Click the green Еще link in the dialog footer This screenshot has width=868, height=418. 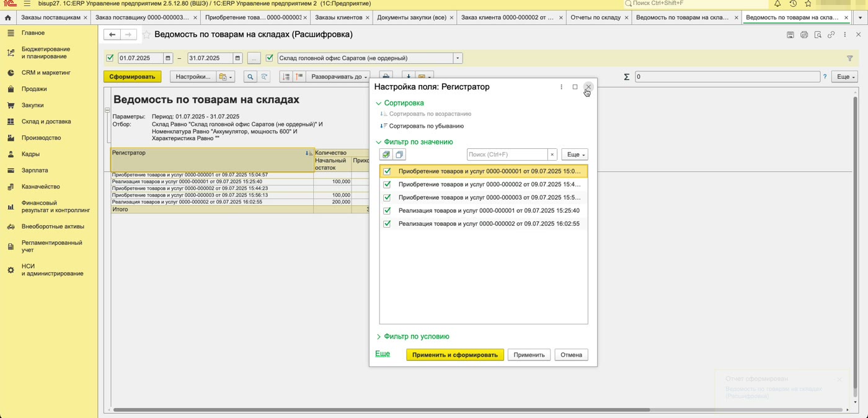383,354
